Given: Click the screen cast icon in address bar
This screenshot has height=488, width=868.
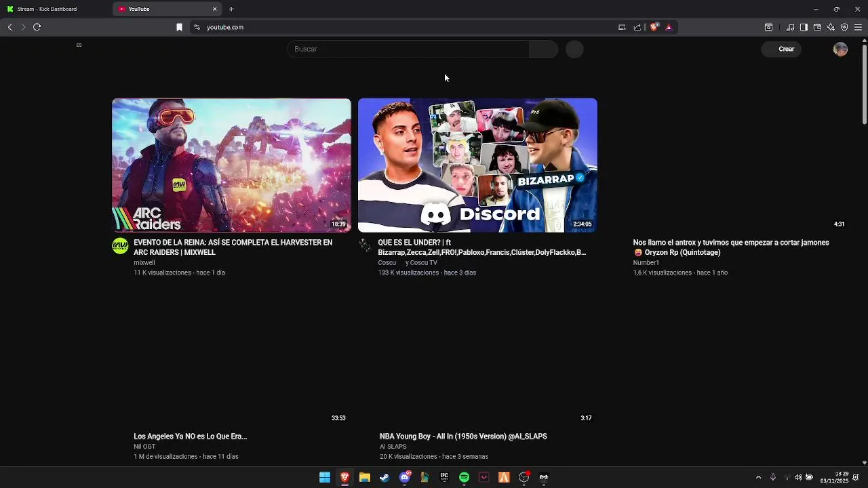Looking at the screenshot, I should (622, 27).
